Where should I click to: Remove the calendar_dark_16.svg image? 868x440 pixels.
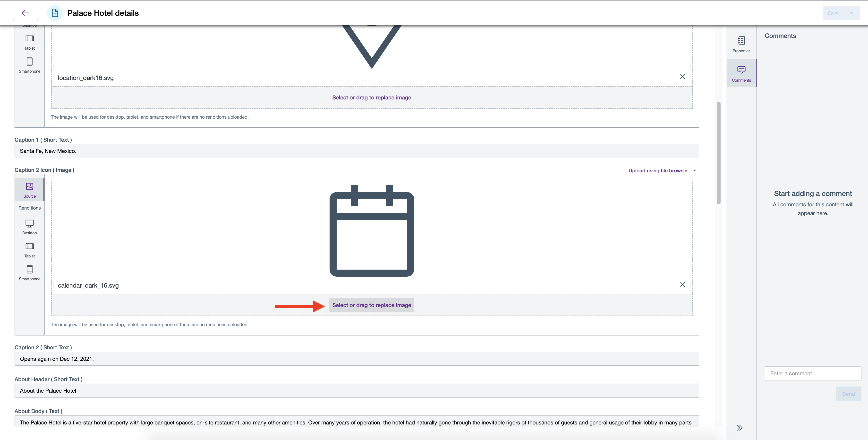683,284
